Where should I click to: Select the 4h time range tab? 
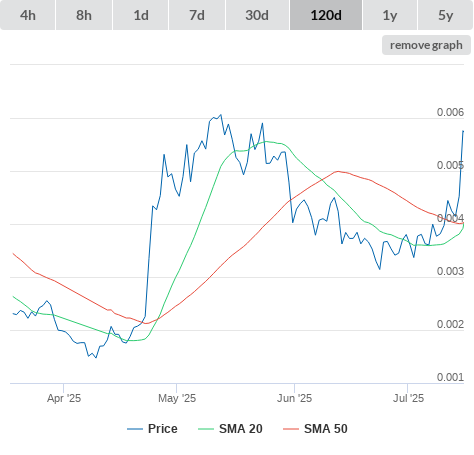coord(28,15)
